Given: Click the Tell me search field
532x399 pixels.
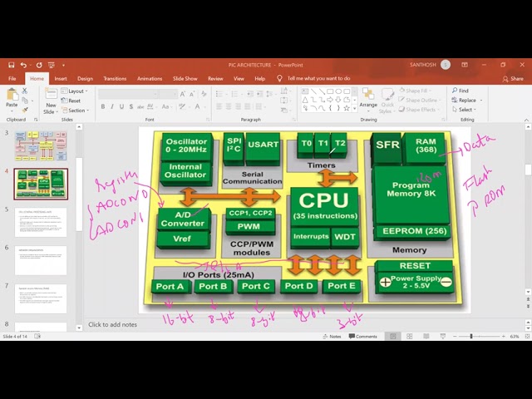Looking at the screenshot, I should click(314, 78).
